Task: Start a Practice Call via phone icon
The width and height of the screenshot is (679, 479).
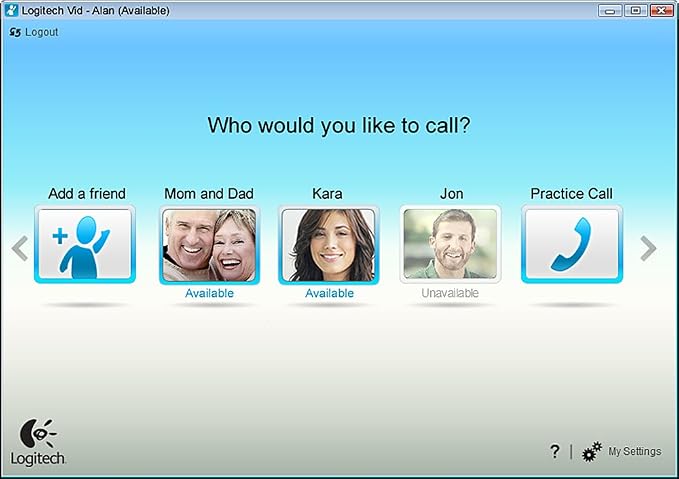Action: [572, 244]
